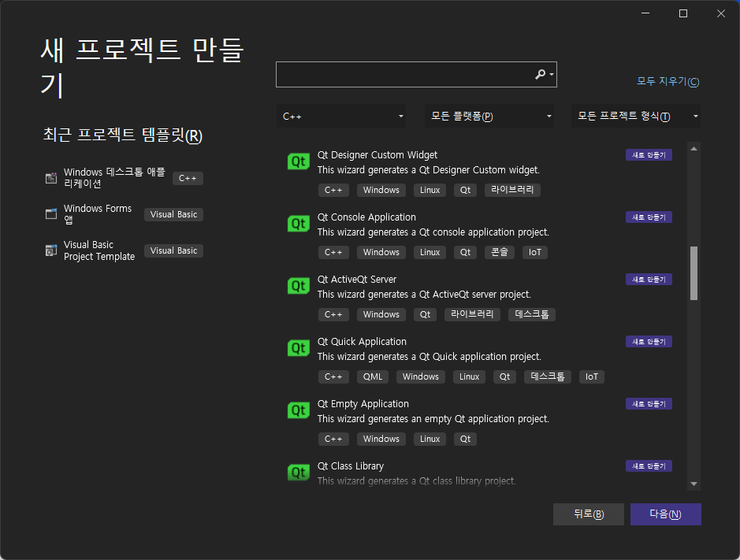Image resolution: width=740 pixels, height=560 pixels.
Task: Click IoT tag on Qt Quick Application
Action: (x=591, y=376)
